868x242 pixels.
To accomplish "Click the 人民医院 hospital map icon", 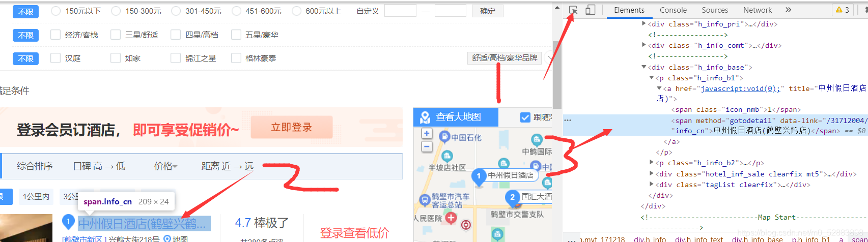I will point(451,218).
